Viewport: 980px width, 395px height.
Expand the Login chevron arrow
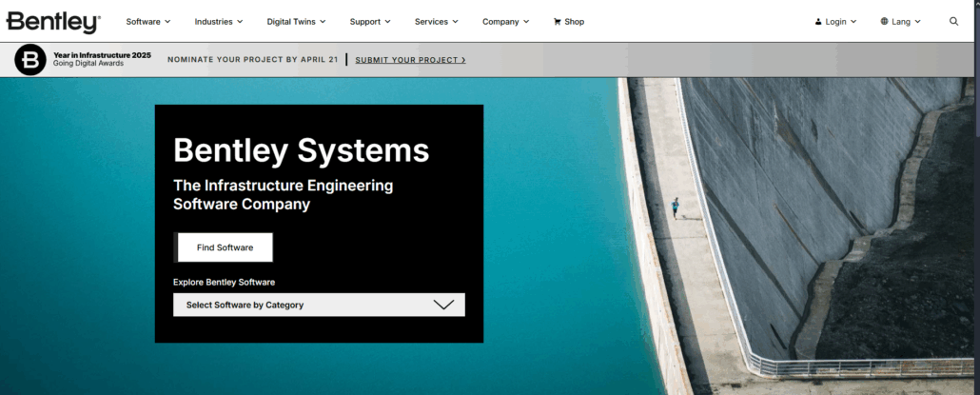[x=853, y=21]
